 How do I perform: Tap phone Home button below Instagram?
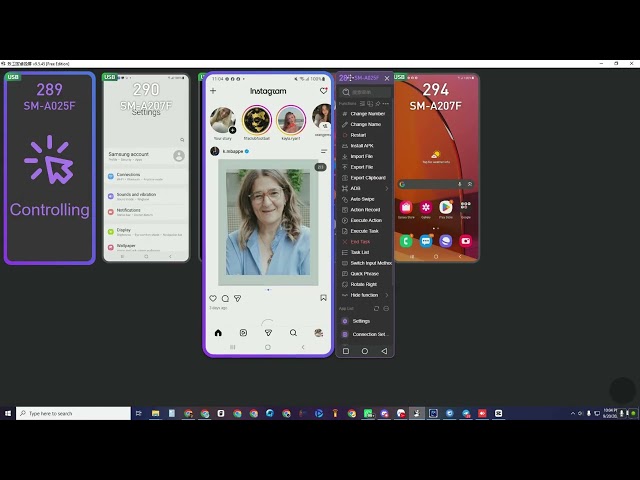coord(268,347)
